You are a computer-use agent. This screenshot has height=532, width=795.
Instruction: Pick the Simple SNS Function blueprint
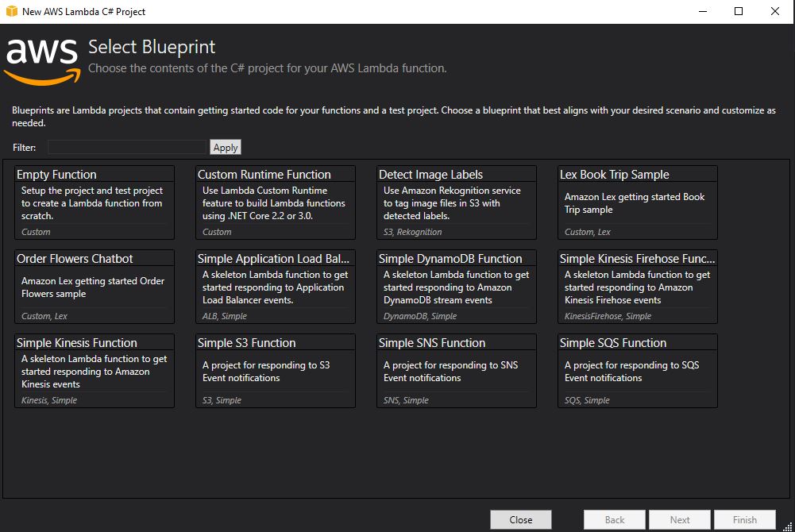(x=456, y=371)
